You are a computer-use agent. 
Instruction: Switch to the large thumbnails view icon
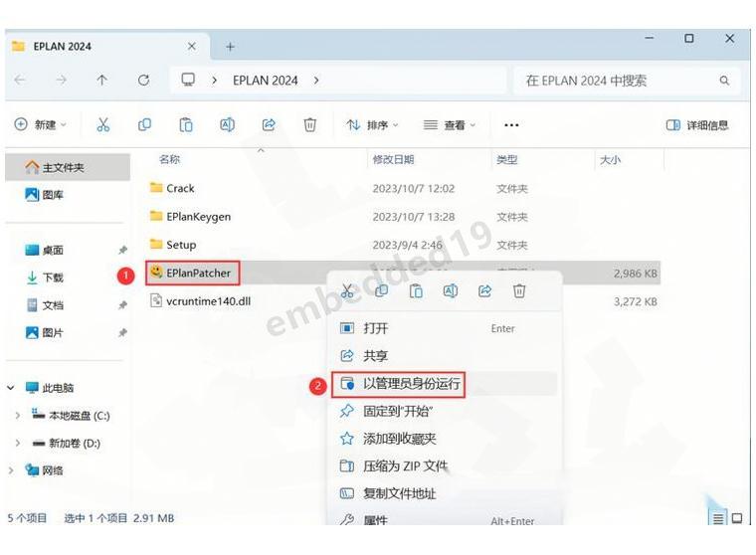pos(737,518)
